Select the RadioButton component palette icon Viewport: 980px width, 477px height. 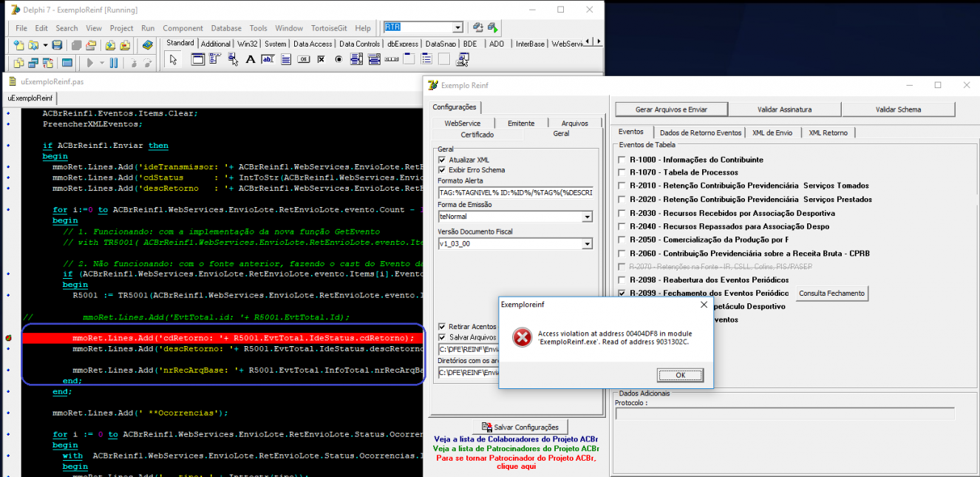click(339, 60)
